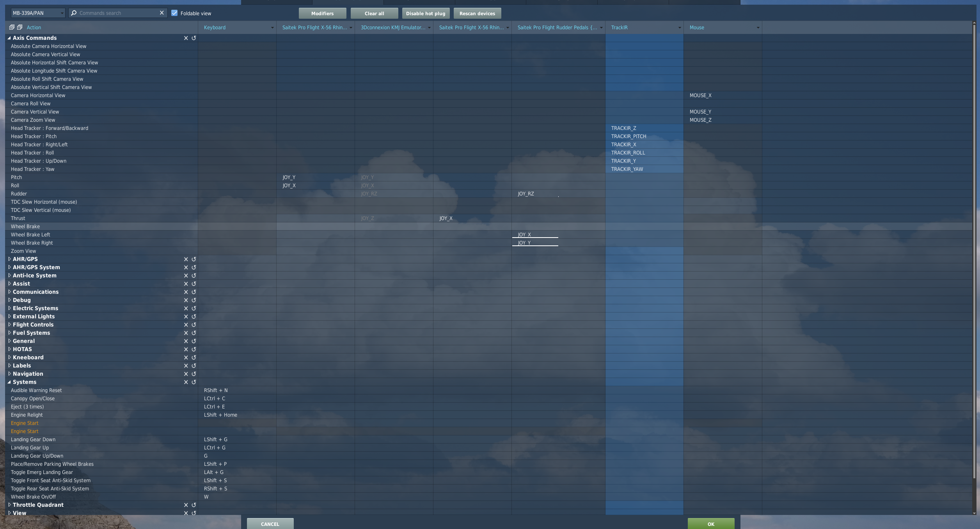The image size is (980, 529).
Task: Click the Rescan devices button
Action: click(x=477, y=13)
